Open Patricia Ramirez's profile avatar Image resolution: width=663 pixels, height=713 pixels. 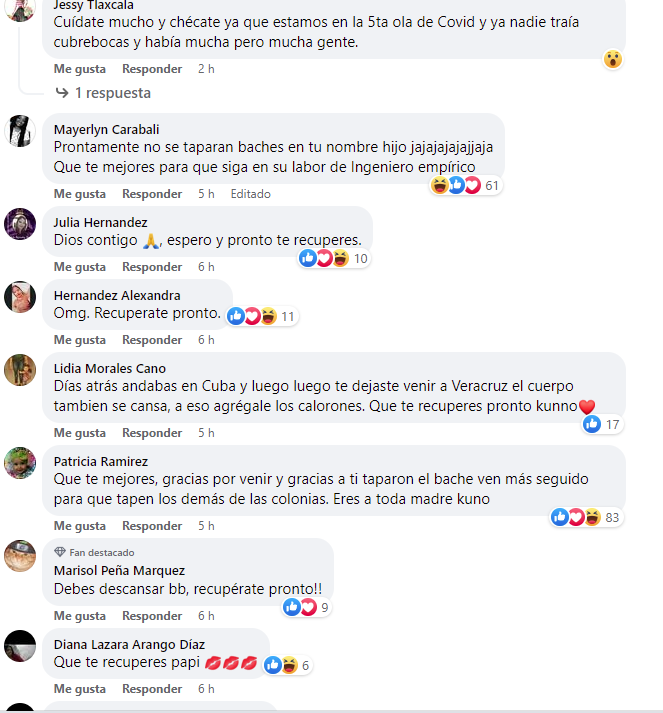coord(20,463)
